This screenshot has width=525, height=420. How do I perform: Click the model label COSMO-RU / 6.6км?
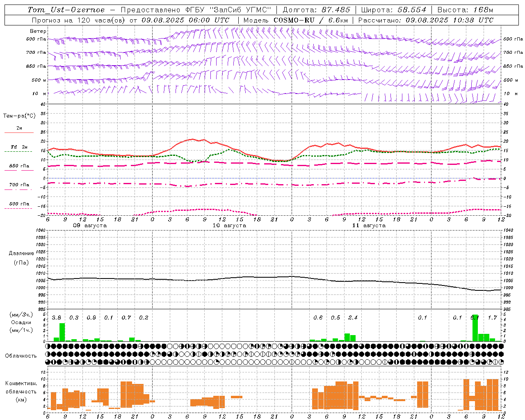click(x=311, y=20)
